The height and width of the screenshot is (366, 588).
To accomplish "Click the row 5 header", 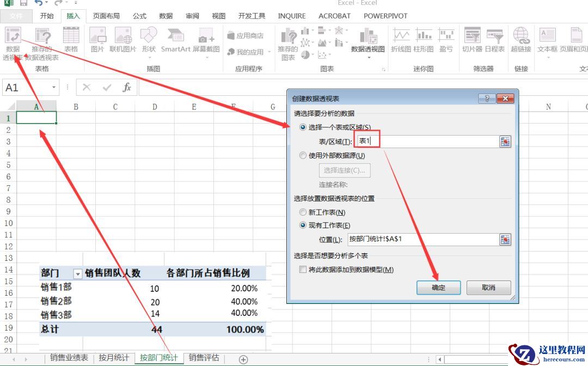I will click(x=8, y=165).
